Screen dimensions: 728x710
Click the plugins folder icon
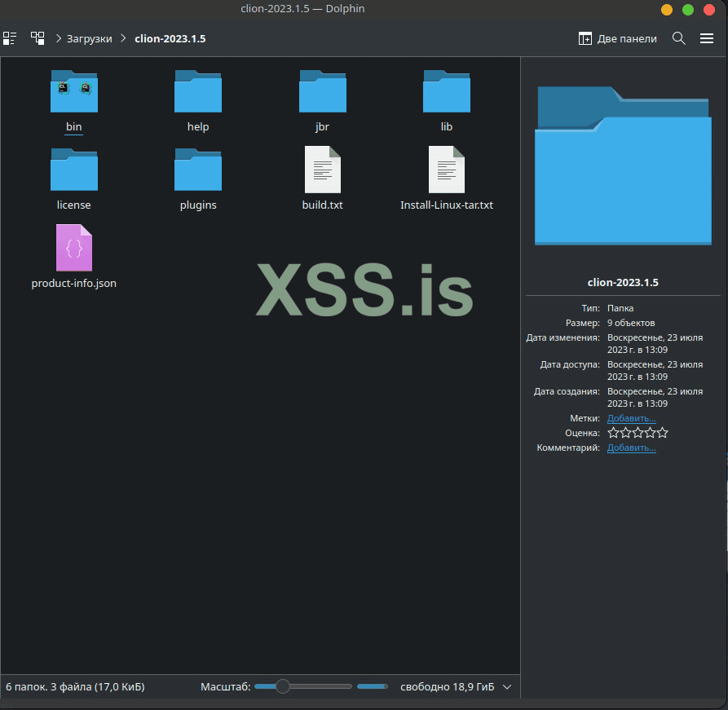[x=198, y=170]
